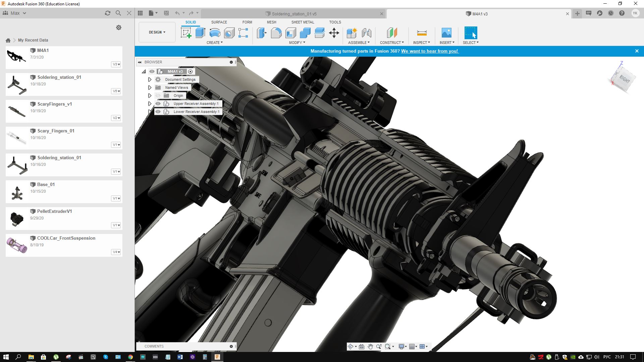Select the Offset Plane construct tool
Screen dimensions: 644x362
[x=392, y=33]
